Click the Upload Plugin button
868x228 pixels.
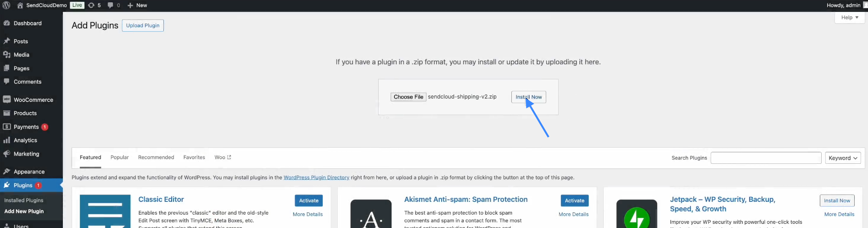(143, 26)
